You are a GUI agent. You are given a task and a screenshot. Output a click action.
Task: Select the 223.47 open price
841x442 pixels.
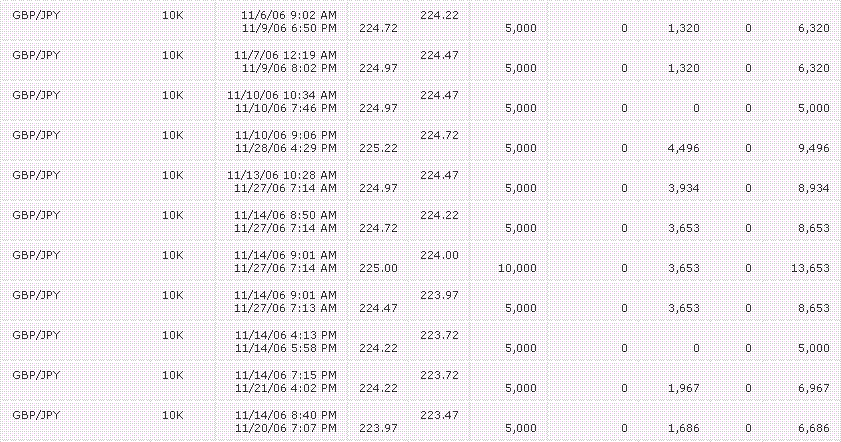coord(439,415)
